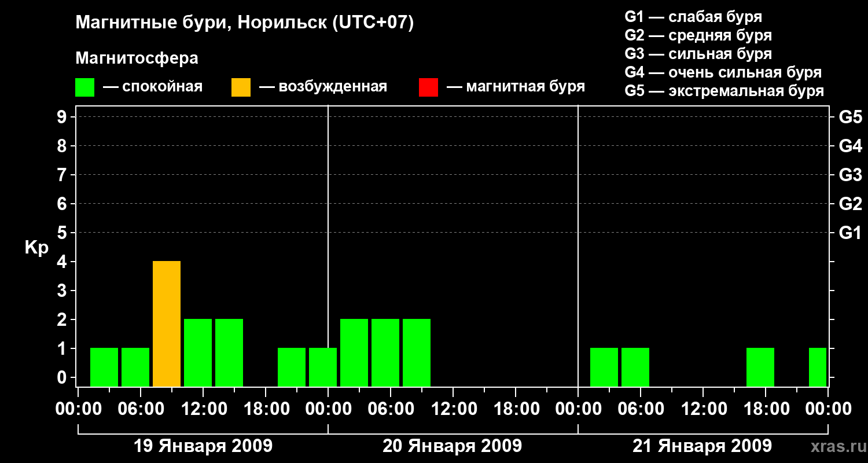This screenshot has width=868, height=463.
Task: Click the 'G3 — сильная буря' legend line
Action: tap(698, 54)
